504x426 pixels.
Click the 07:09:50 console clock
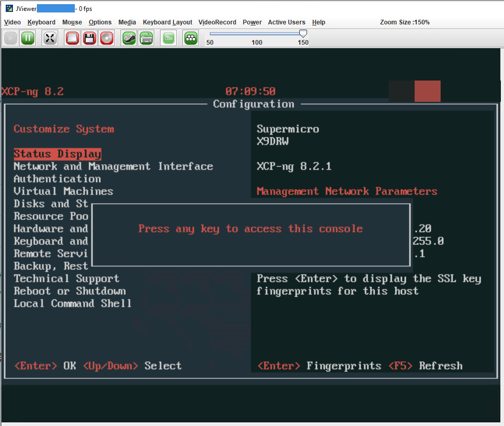click(250, 91)
